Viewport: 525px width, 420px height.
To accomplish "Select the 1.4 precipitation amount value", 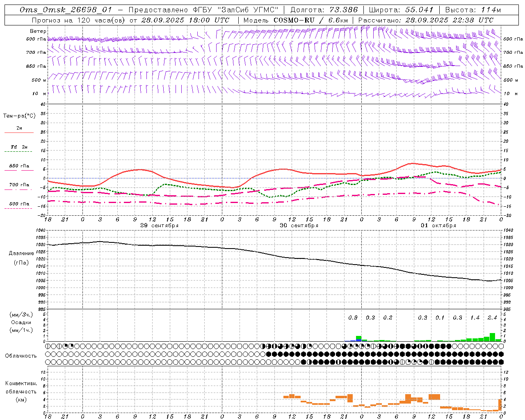I will tap(475, 317).
